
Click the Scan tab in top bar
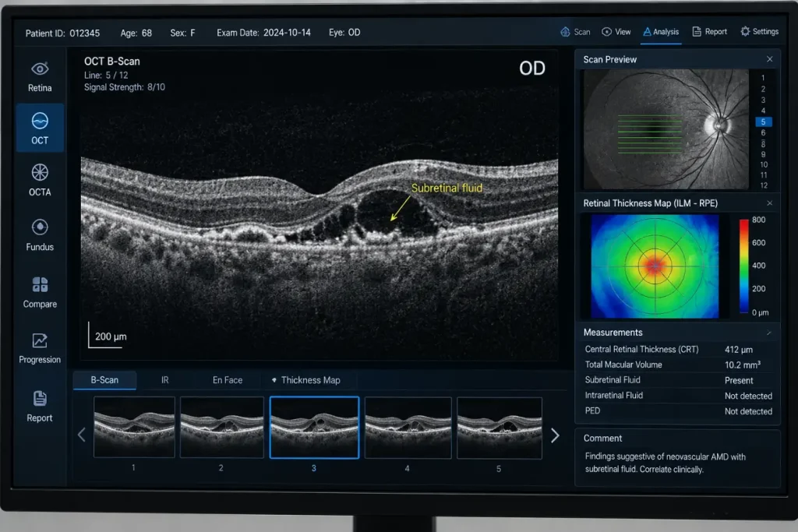pos(575,31)
